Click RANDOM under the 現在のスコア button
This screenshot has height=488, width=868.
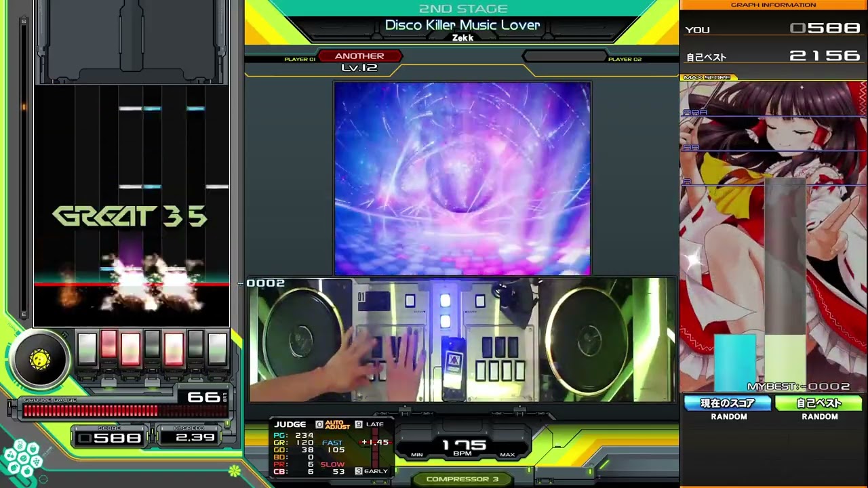click(x=729, y=417)
